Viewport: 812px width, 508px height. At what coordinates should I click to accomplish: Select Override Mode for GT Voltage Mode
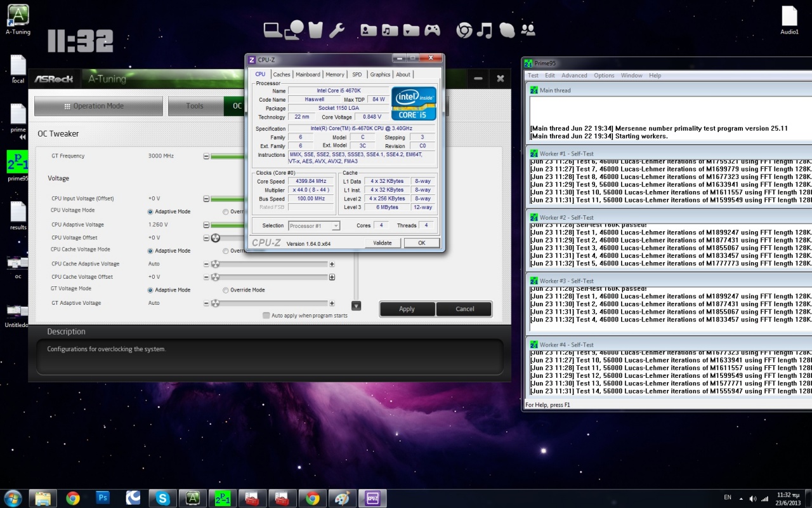(x=226, y=290)
